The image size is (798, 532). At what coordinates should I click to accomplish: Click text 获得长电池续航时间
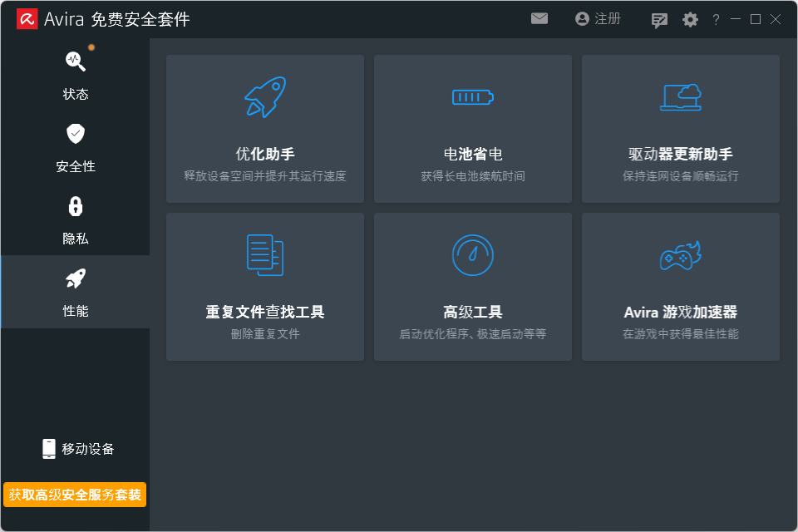tap(473, 176)
